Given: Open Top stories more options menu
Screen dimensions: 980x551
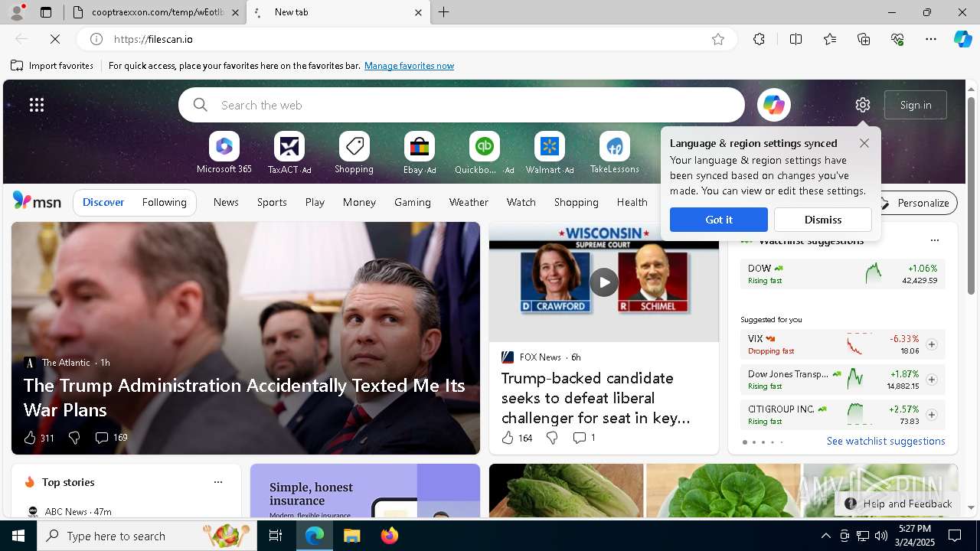Looking at the screenshot, I should tap(218, 482).
